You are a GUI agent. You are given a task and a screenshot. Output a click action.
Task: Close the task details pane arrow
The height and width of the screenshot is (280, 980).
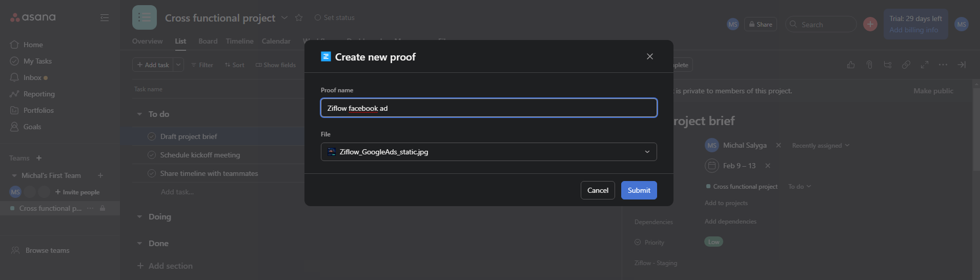(962, 65)
